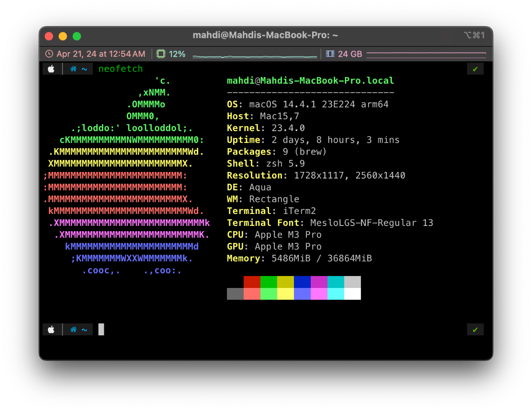The image size is (532, 412).
Task: Click the CPU line reading Apple M3 Pro
Action: (x=274, y=235)
